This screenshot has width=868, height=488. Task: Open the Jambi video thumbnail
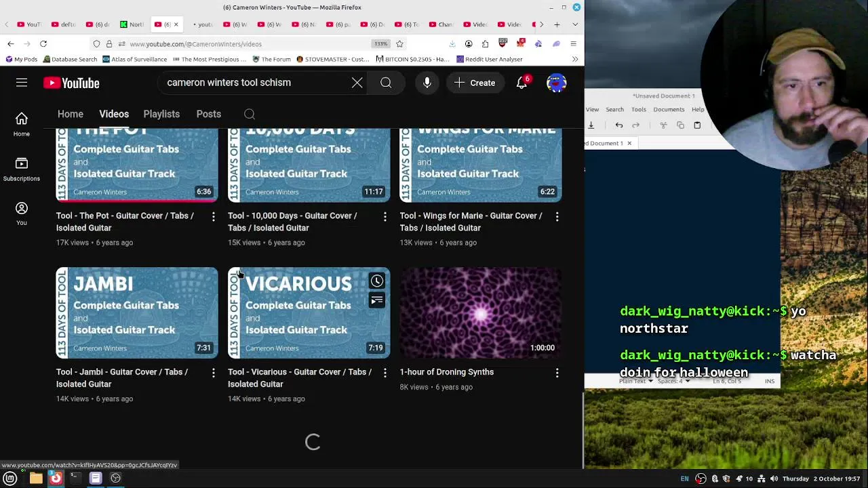137,312
